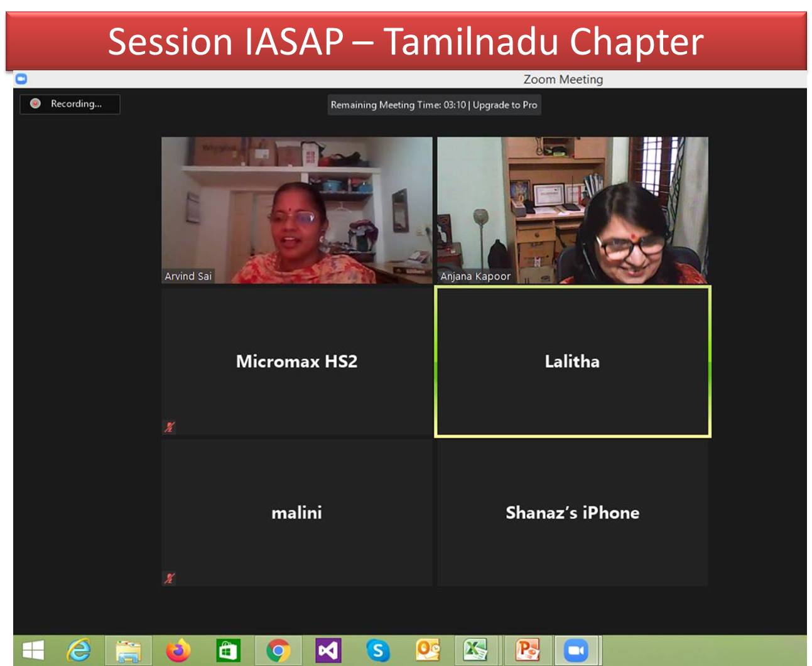
Task: Open Skype from the taskbar
Action: click(x=378, y=650)
